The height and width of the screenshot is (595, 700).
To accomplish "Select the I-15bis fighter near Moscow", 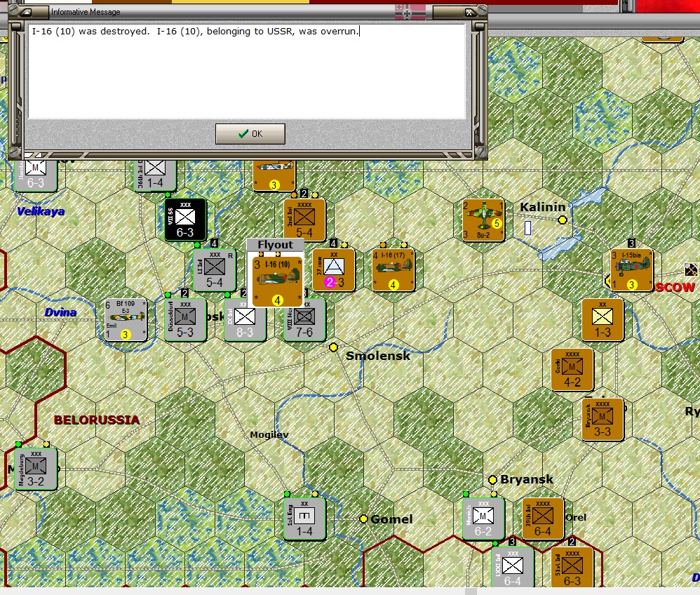I will tap(632, 270).
